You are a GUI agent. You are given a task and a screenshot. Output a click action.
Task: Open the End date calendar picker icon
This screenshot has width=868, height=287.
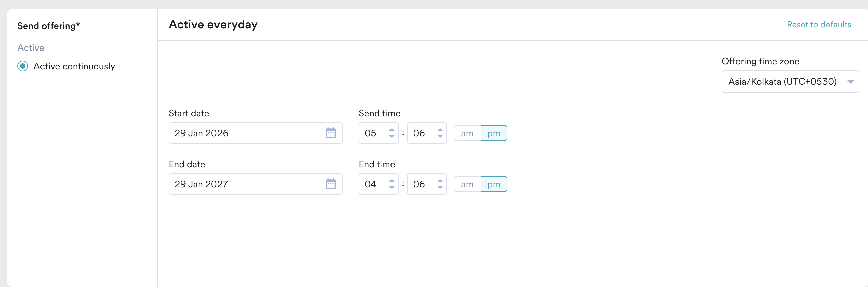330,184
